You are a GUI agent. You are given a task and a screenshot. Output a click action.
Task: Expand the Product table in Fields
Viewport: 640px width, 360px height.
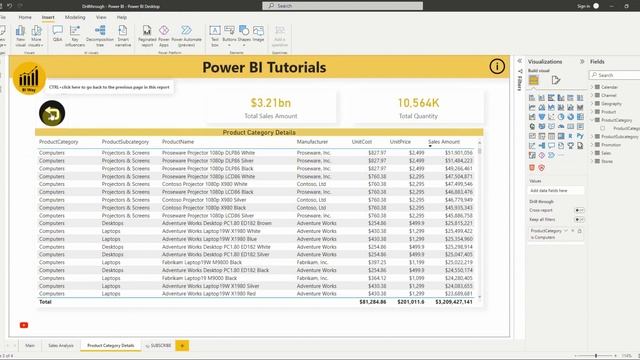pyautogui.click(x=592, y=112)
